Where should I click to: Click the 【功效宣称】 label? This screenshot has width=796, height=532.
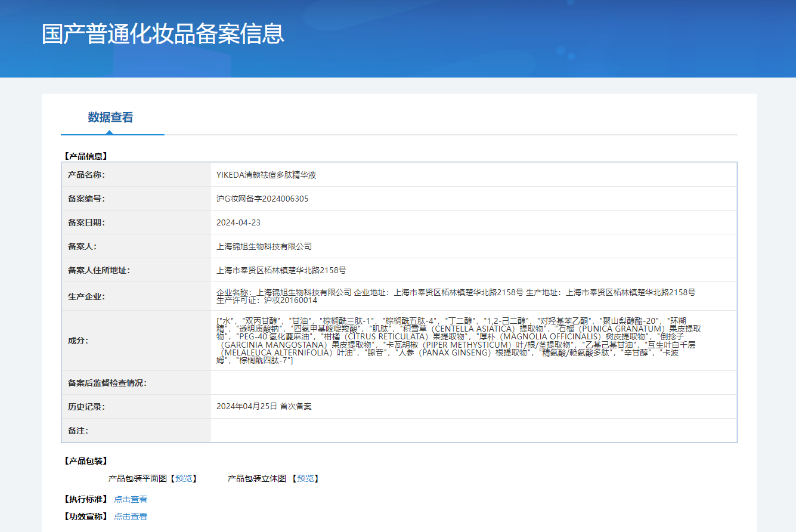tap(85, 516)
